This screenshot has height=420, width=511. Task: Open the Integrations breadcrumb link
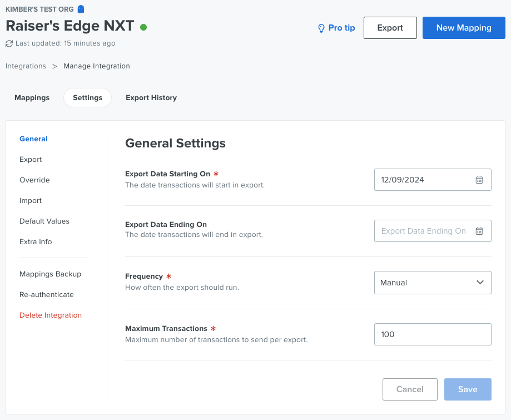coord(26,66)
